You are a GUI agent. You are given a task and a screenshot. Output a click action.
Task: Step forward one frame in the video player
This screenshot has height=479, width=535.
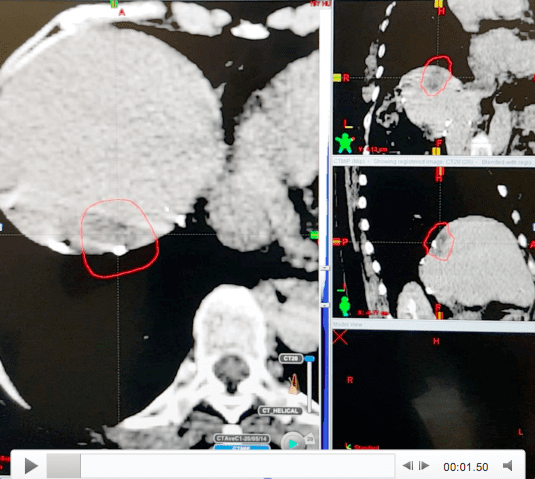424,465
